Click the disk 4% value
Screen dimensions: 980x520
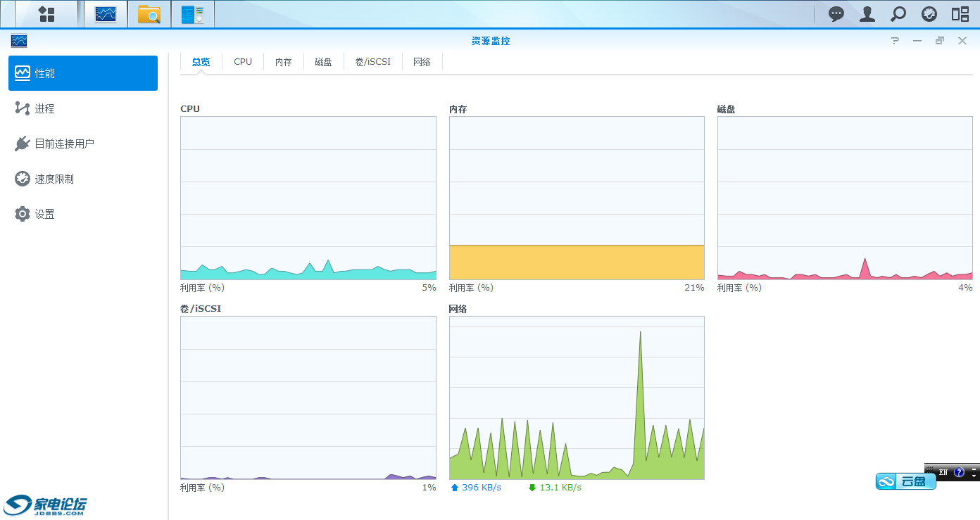(965, 288)
